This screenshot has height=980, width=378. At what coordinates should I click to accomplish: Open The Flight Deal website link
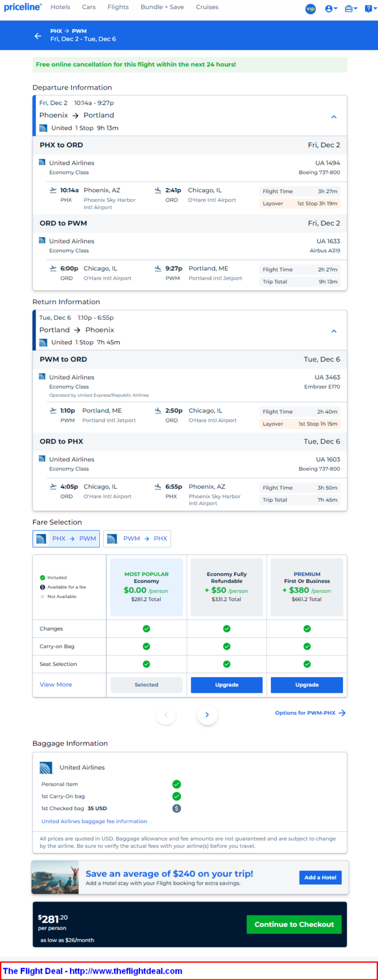[x=93, y=971]
